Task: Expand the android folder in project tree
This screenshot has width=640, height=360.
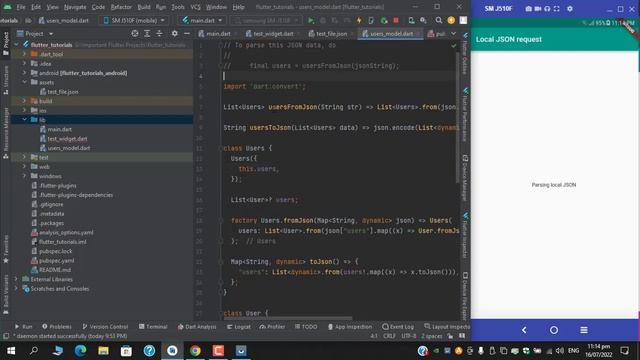Action: pyautogui.click(x=24, y=73)
